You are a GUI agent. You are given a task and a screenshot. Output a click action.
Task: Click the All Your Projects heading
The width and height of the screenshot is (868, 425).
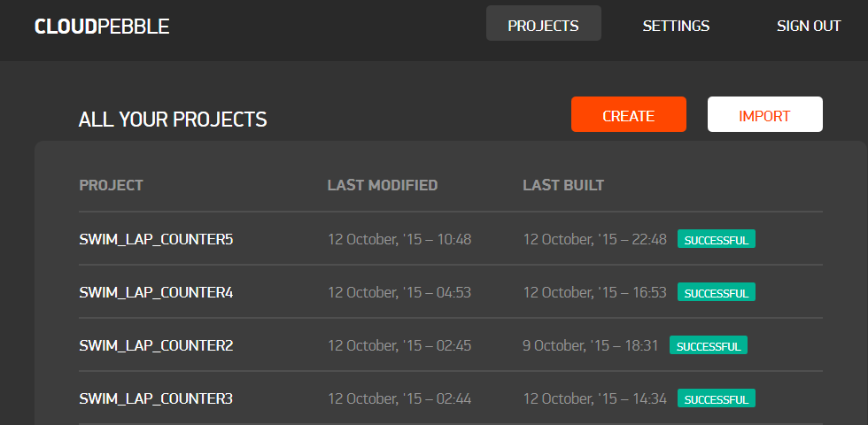[173, 120]
